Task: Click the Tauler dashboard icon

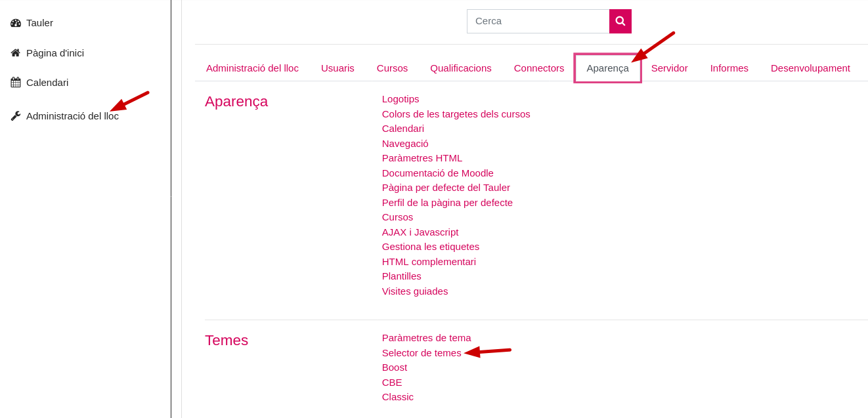Action: 16,23
